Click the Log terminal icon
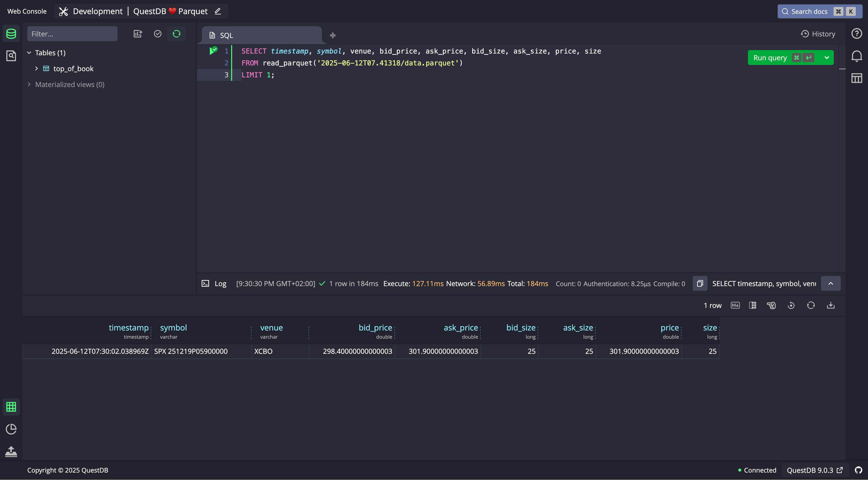868x480 pixels. [205, 284]
